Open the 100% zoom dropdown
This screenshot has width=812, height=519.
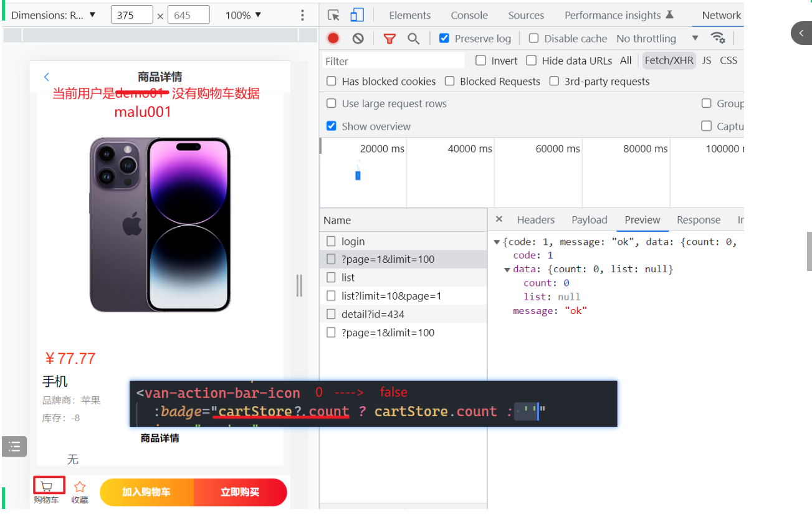click(243, 15)
